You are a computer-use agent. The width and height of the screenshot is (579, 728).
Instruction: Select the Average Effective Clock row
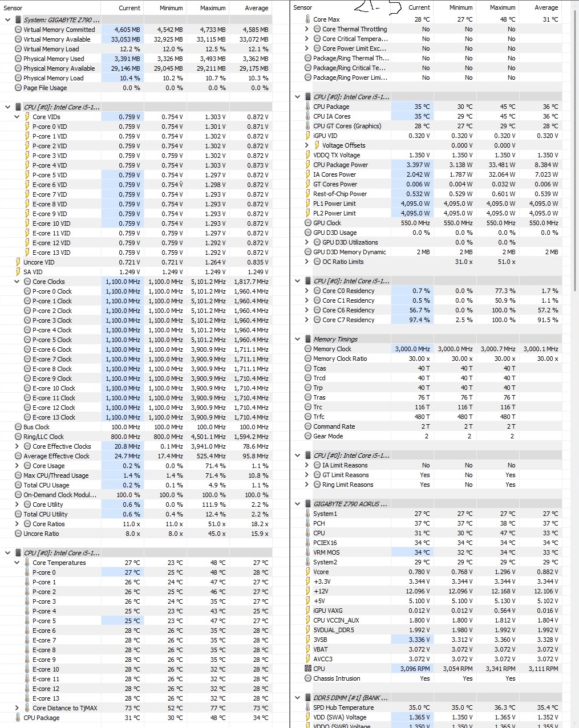click(x=136, y=456)
